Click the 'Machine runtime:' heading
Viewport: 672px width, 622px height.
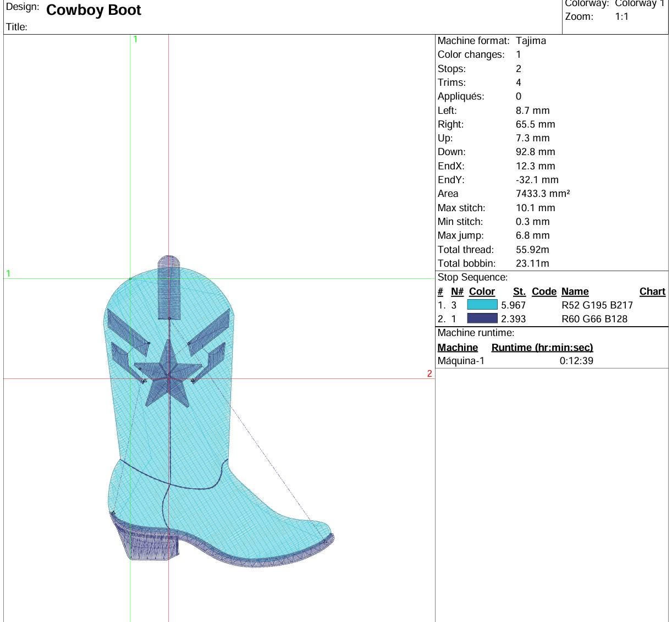click(x=476, y=333)
